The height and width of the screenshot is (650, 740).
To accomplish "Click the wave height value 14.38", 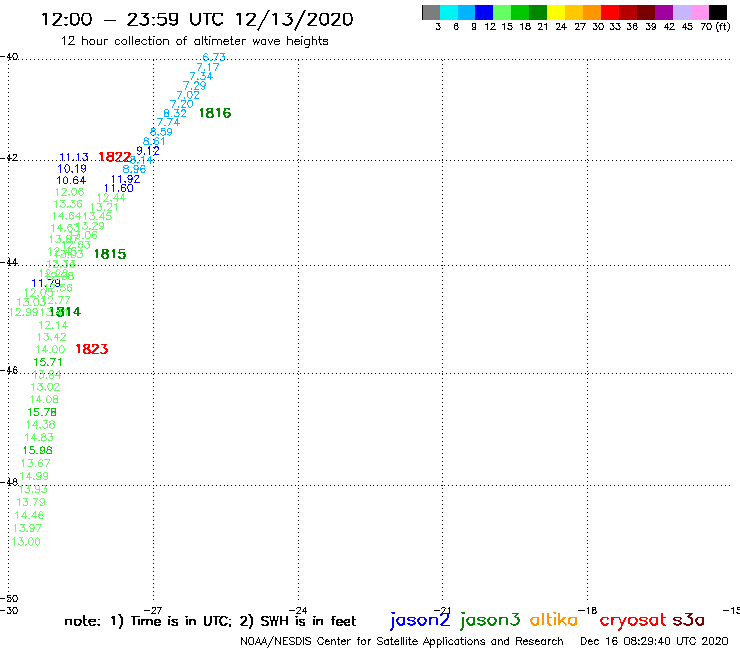I will [x=41, y=425].
